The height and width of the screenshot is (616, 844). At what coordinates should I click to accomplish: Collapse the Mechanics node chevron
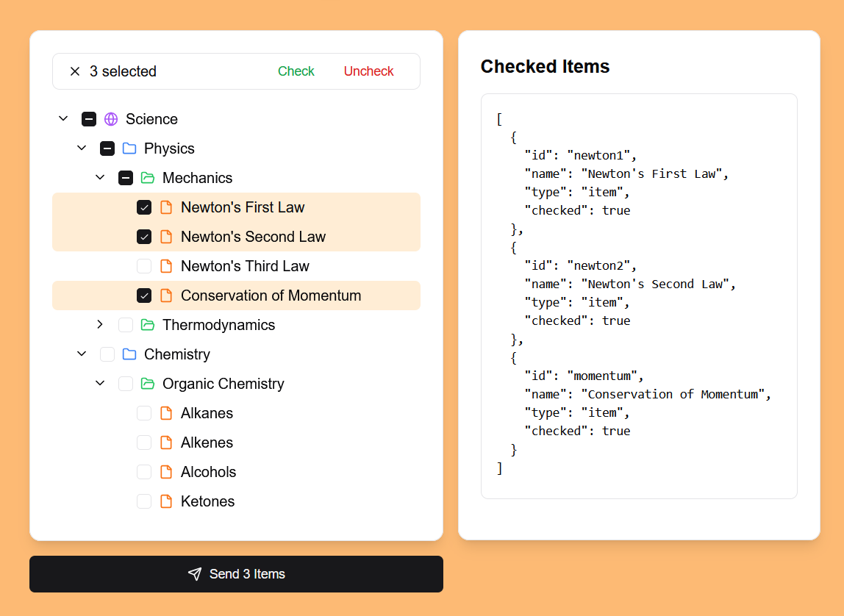point(100,177)
